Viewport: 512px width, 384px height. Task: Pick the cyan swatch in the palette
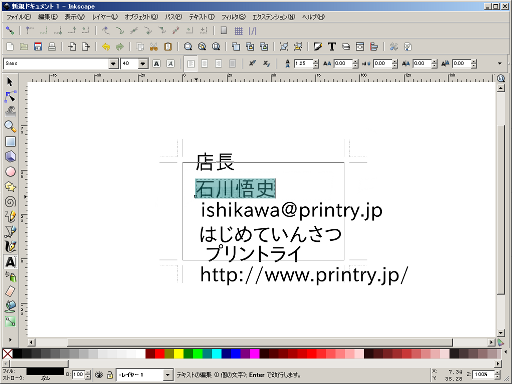pyautogui.click(x=217, y=354)
